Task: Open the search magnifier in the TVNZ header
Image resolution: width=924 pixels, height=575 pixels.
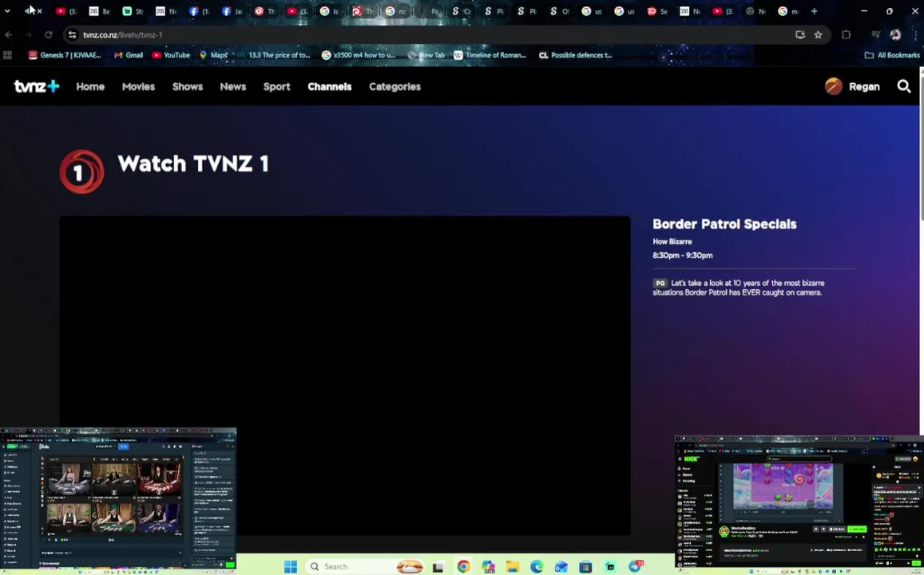Action: point(903,86)
